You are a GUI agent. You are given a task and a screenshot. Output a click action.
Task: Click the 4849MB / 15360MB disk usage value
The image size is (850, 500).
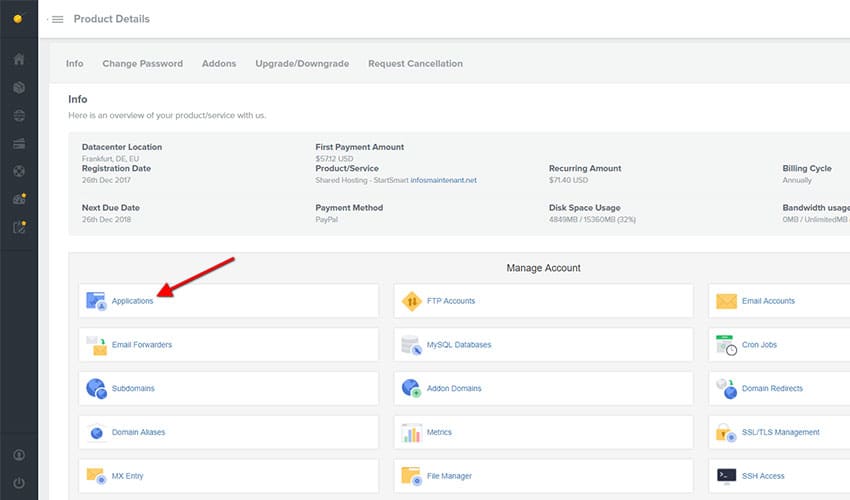pos(592,220)
